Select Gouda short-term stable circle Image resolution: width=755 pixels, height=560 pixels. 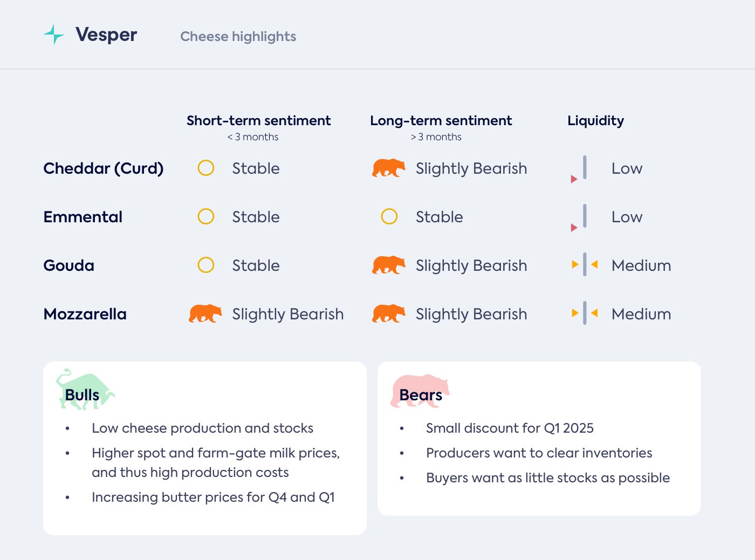206,265
